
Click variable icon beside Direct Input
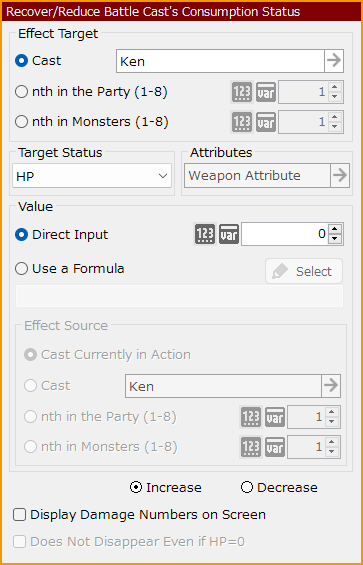pyautogui.click(x=229, y=235)
